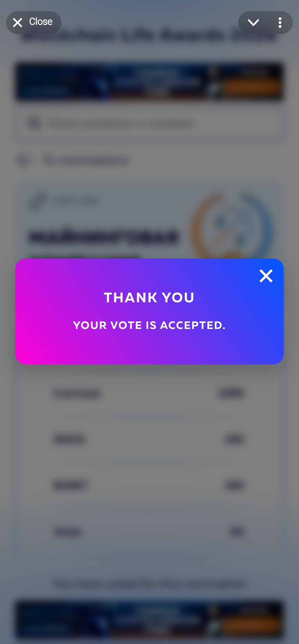Open the three-dot more options menu

click(x=280, y=22)
